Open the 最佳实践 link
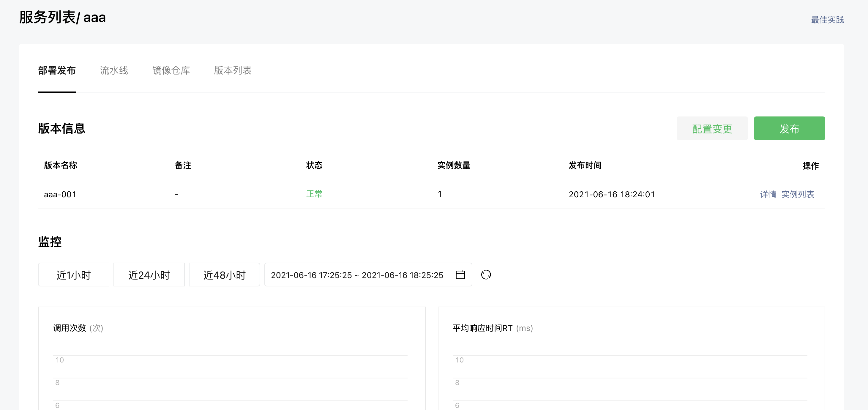 [827, 20]
